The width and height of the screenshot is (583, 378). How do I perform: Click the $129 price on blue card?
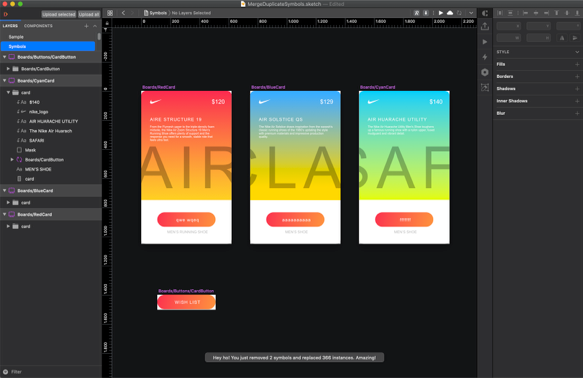(326, 102)
